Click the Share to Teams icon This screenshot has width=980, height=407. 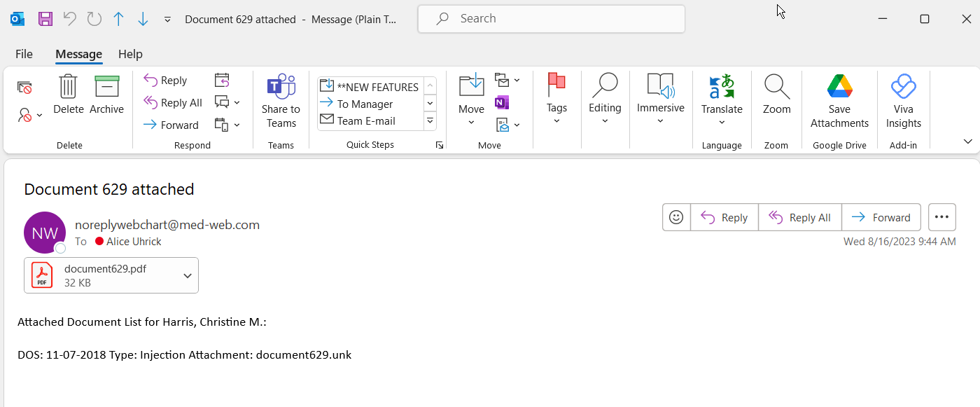coord(281,88)
